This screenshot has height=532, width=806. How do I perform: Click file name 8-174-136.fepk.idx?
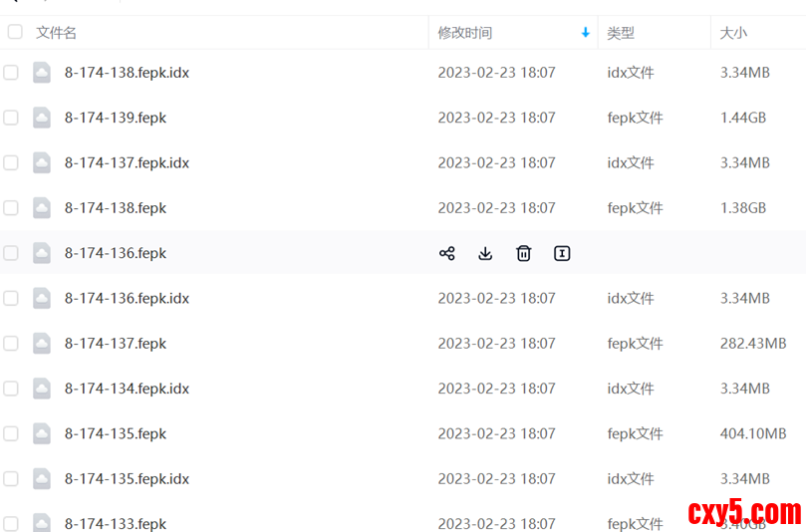pos(127,298)
